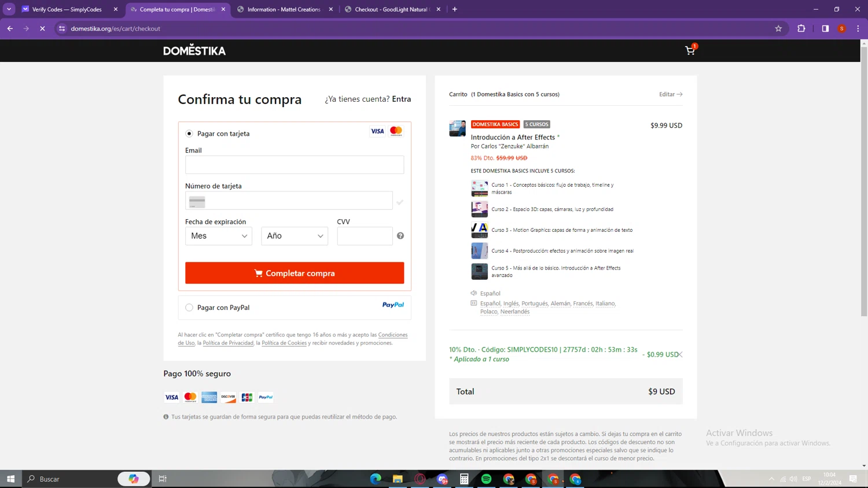Open the Windows Start menu

10,479
